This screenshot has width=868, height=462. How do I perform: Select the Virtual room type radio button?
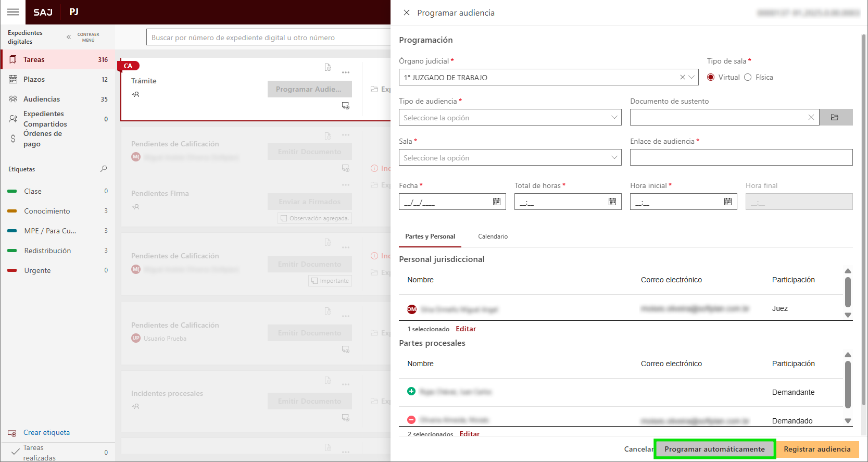(x=711, y=77)
